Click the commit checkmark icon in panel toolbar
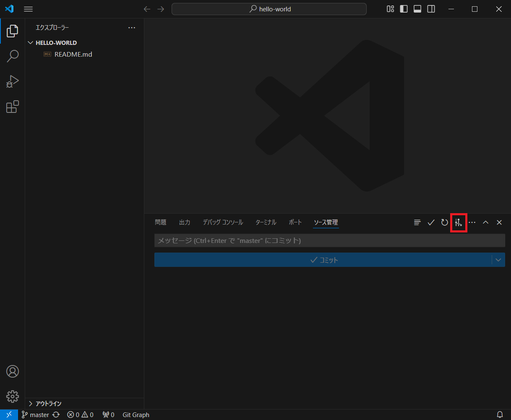Viewport: 511px width, 420px height. 431,222
